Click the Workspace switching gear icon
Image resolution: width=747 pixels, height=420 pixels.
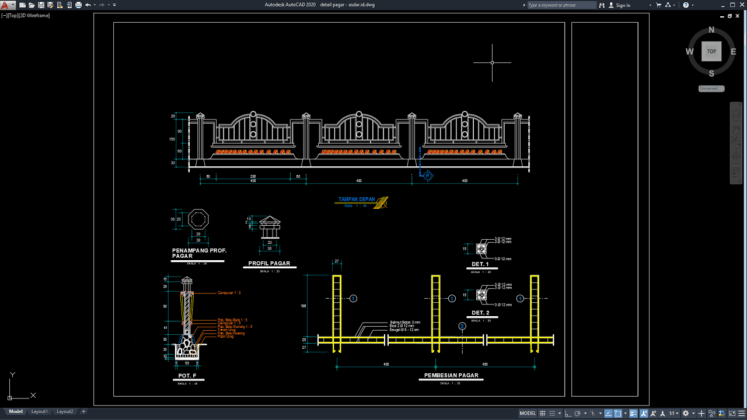686,413
